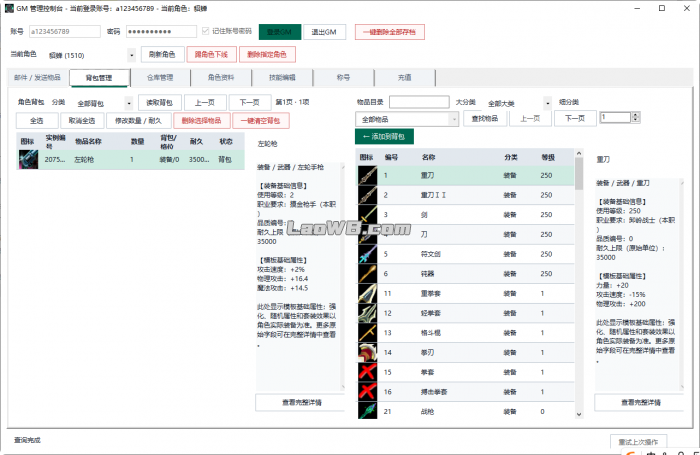Screen dimensions: 700x455
Task: Click the 物品名称 column header in backpack table
Action: pos(88,142)
